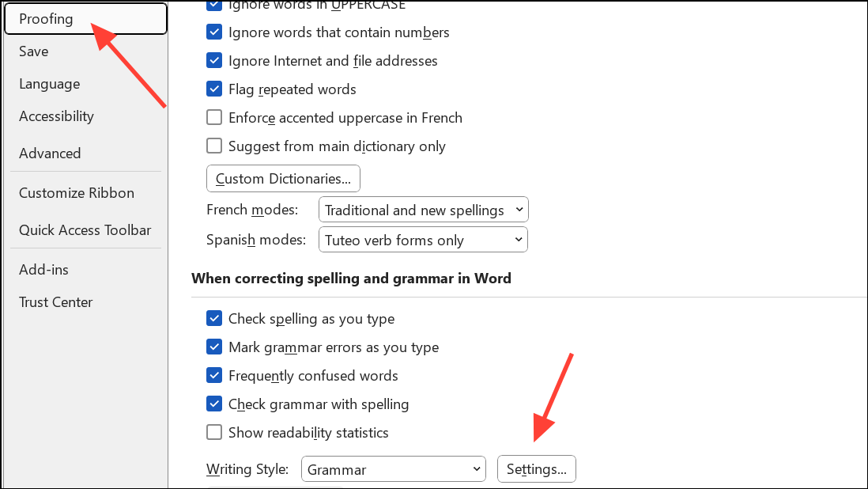The image size is (868, 489).
Task: Uncheck Ignore words that contain numbers
Action: pyautogui.click(x=214, y=32)
